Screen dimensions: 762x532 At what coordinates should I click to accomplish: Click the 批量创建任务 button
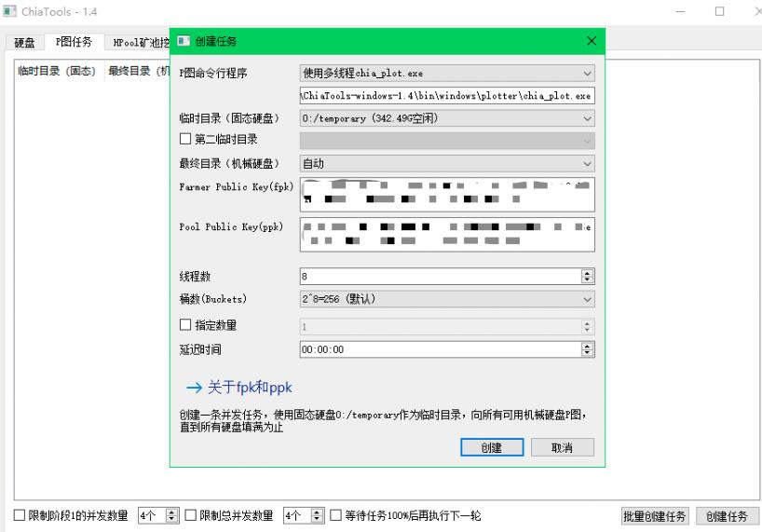point(655,516)
